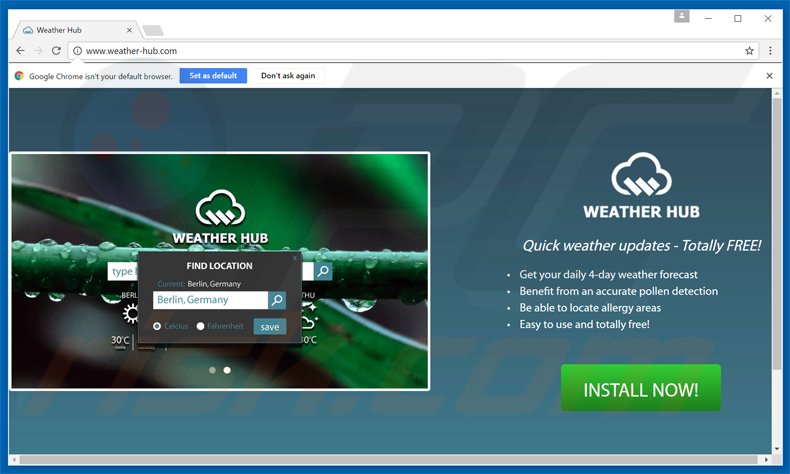Open the Chrome user profile icon
The image size is (790, 474).
[x=682, y=17]
